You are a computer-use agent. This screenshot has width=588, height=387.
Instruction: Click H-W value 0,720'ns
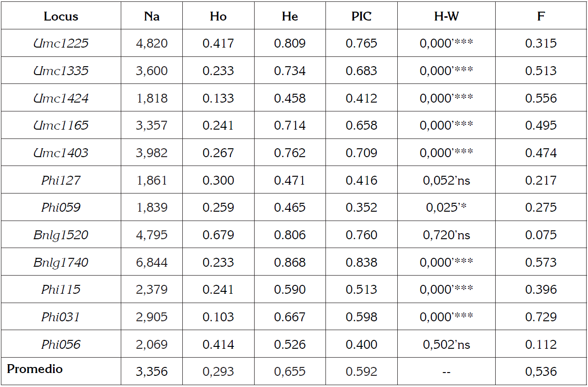coord(446,235)
